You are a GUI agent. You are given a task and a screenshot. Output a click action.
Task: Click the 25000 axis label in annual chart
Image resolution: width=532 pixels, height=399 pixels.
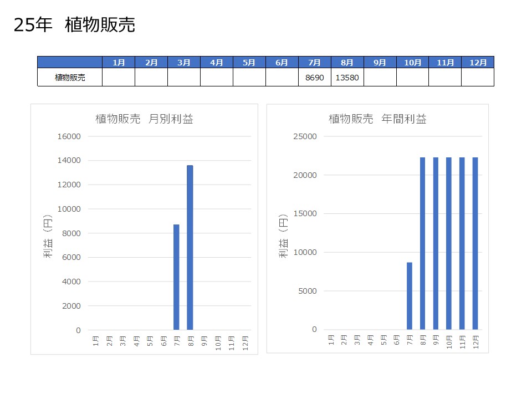pyautogui.click(x=305, y=136)
